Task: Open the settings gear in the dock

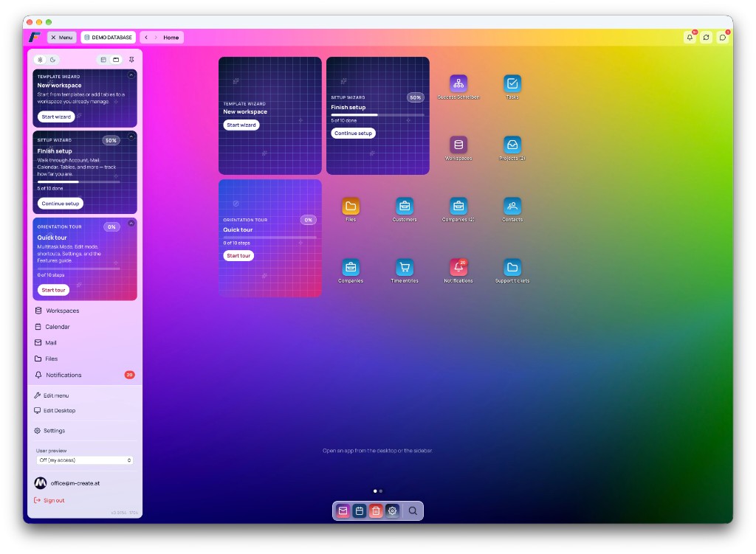Action: pyautogui.click(x=393, y=510)
